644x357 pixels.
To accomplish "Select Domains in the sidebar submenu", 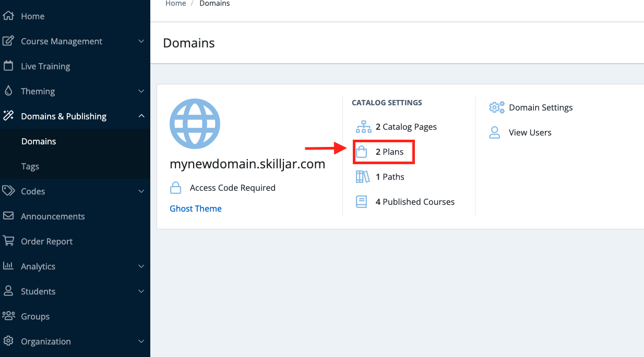I will coord(39,141).
